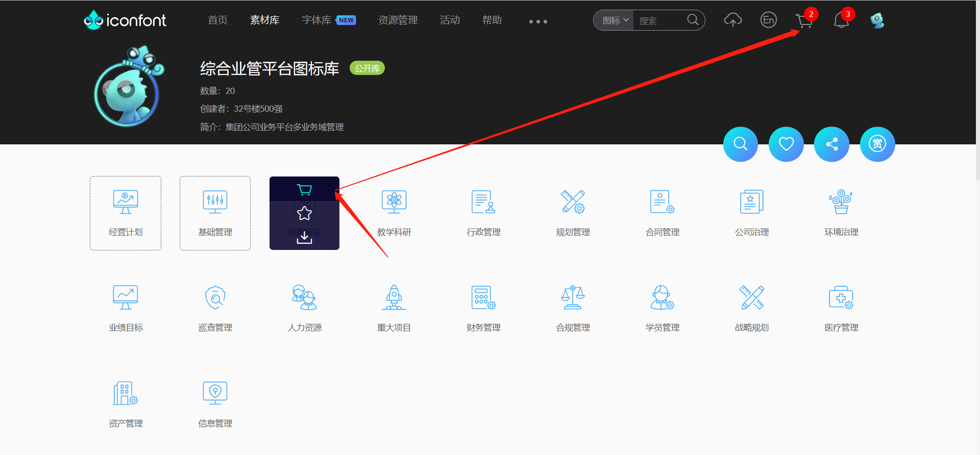Go to 素材库 navigation tab

[264, 20]
